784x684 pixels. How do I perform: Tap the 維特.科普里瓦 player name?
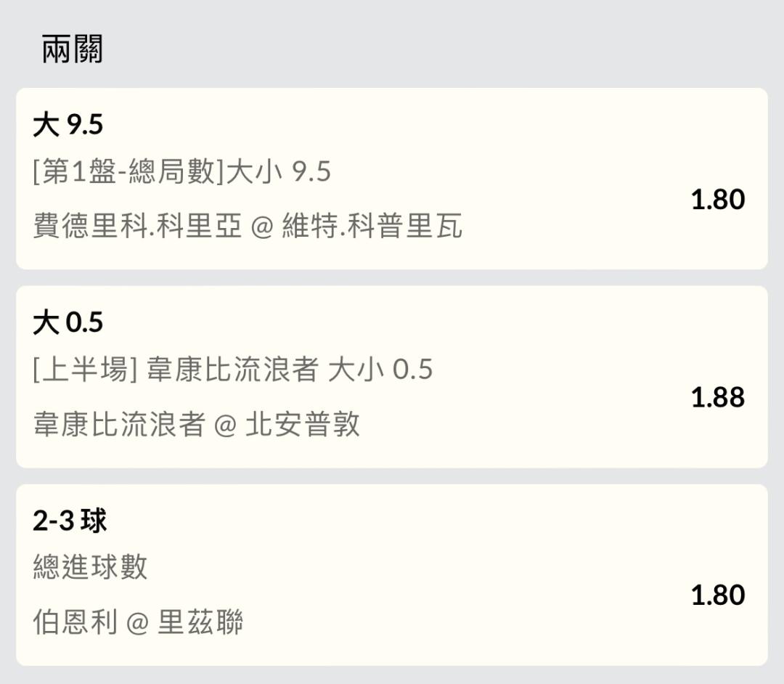click(372, 226)
